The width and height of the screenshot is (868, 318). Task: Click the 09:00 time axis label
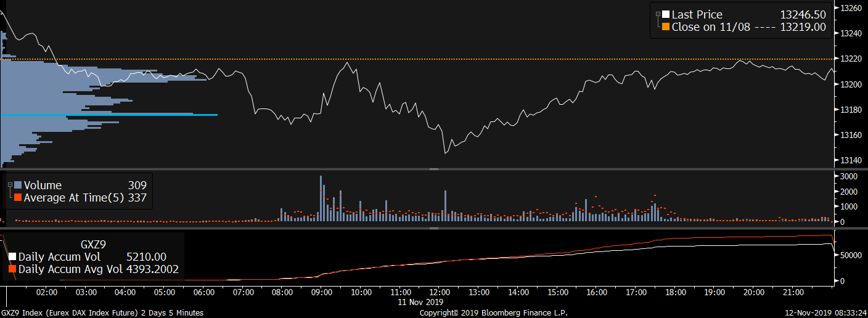point(322,292)
